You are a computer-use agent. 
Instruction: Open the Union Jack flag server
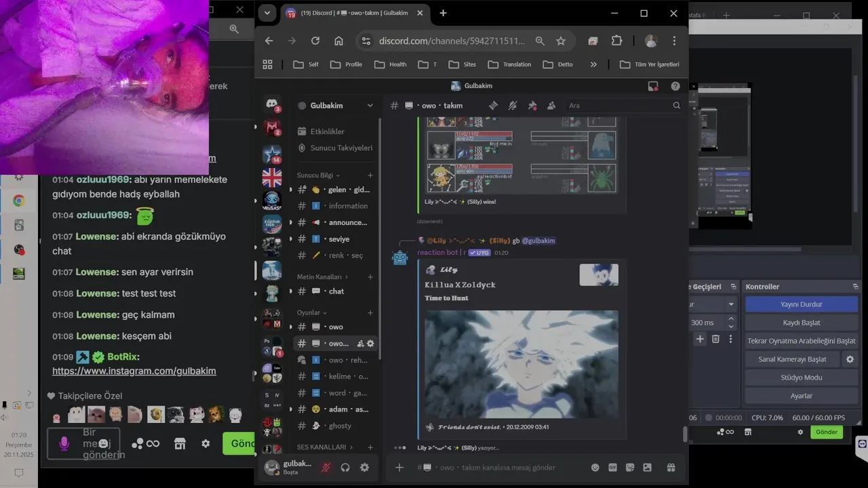(x=272, y=178)
